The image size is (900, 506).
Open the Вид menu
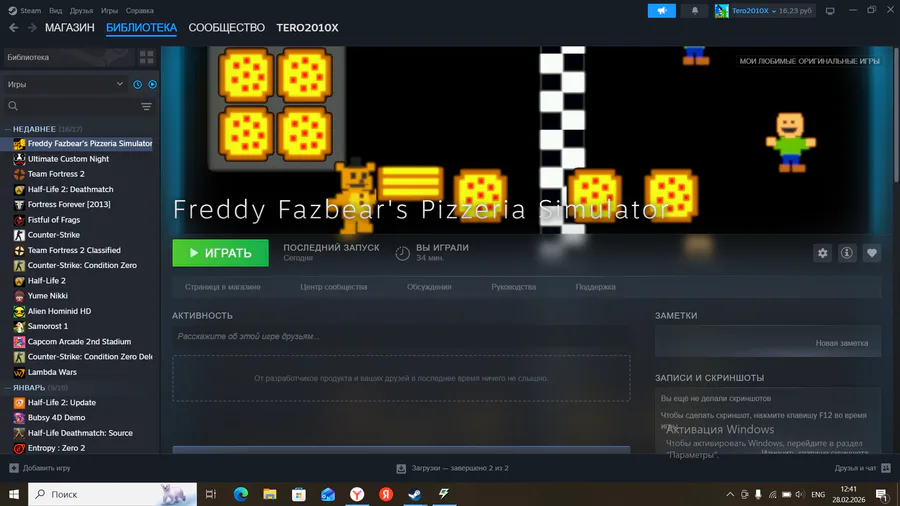pyautogui.click(x=56, y=10)
